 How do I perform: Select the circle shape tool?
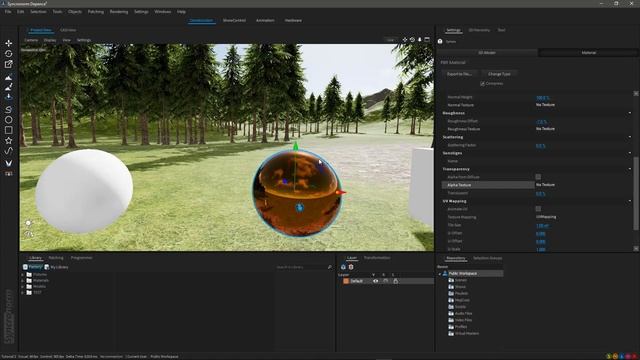coord(8,120)
